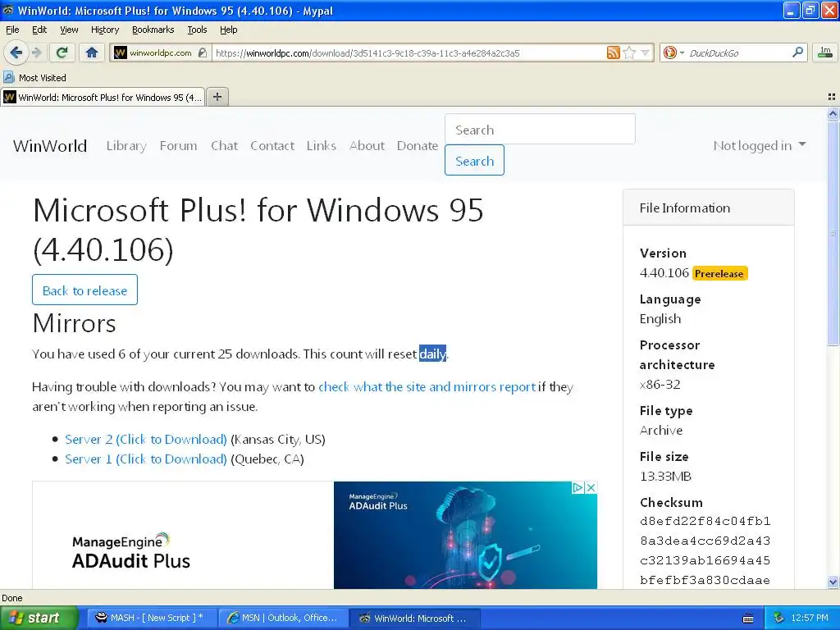Bookmark this page with the star icon

[x=629, y=52]
